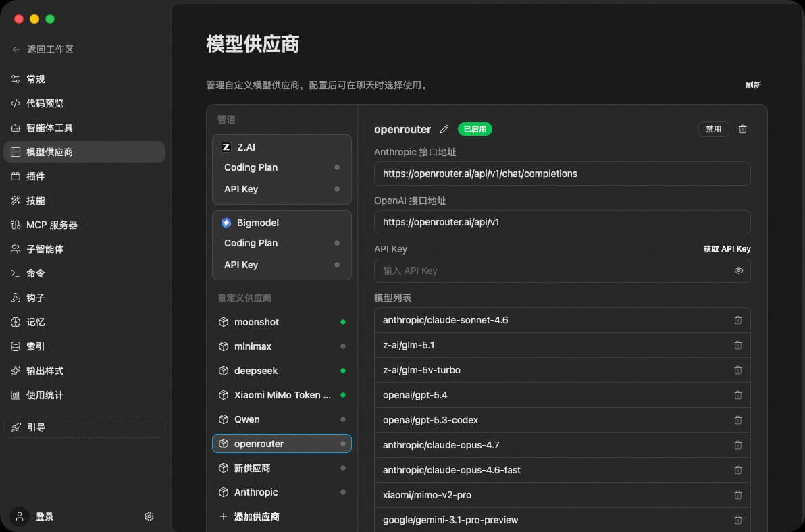The width and height of the screenshot is (805, 532).
Task: Open settings gear next to 登录
Action: coord(149,516)
